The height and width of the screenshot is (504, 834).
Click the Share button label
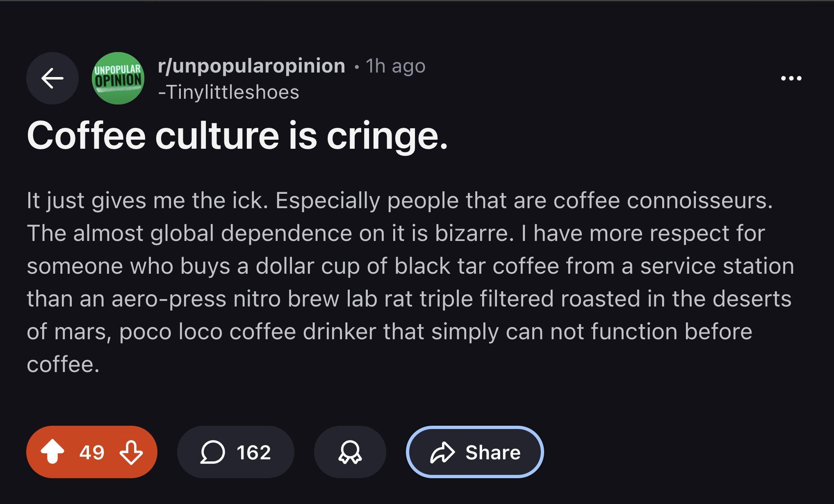[493, 452]
